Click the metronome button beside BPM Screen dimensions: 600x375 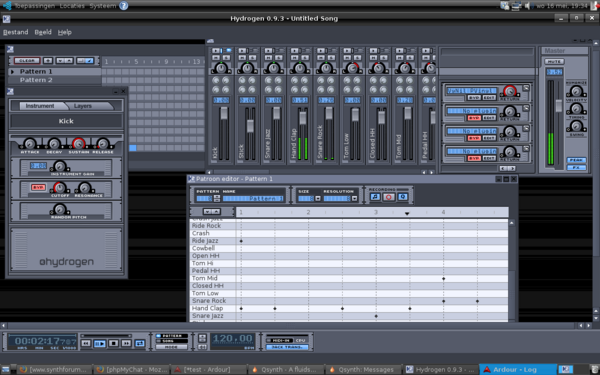click(x=202, y=347)
